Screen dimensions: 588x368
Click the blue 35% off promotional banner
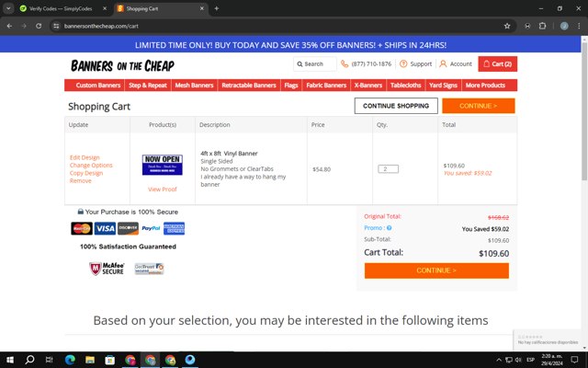click(290, 45)
